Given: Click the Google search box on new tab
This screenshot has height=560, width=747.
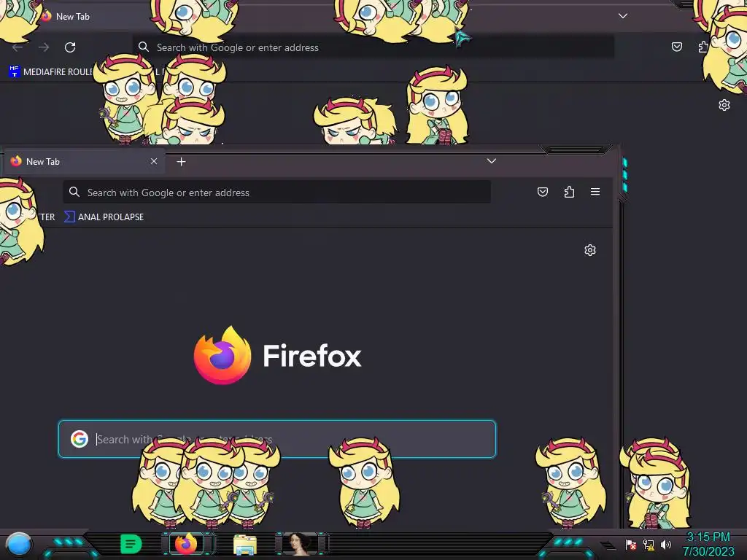Looking at the screenshot, I should (x=277, y=438).
